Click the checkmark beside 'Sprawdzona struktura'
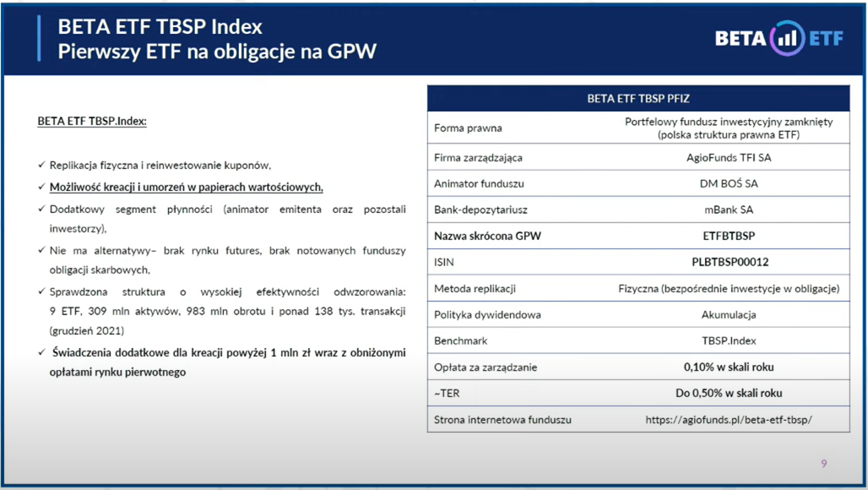 point(42,291)
